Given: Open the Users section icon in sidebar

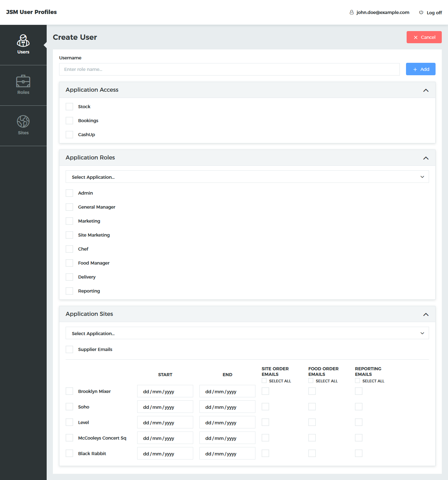Looking at the screenshot, I should coord(23,41).
